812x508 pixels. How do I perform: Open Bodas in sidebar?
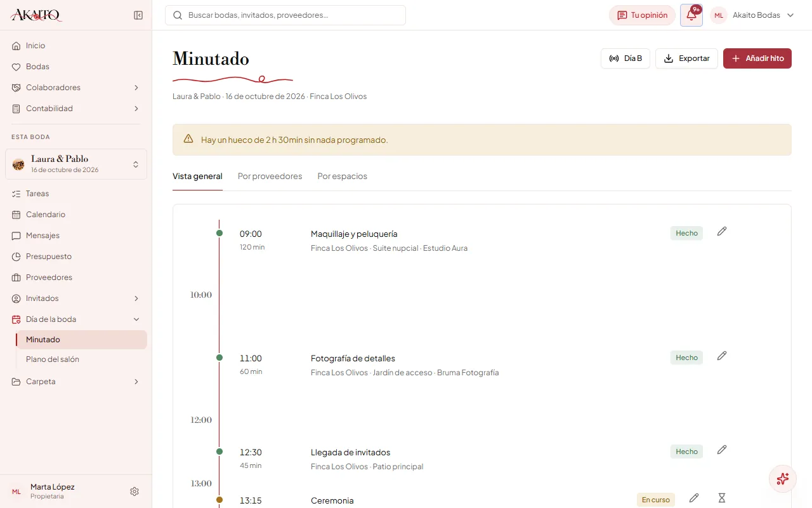tap(76, 67)
